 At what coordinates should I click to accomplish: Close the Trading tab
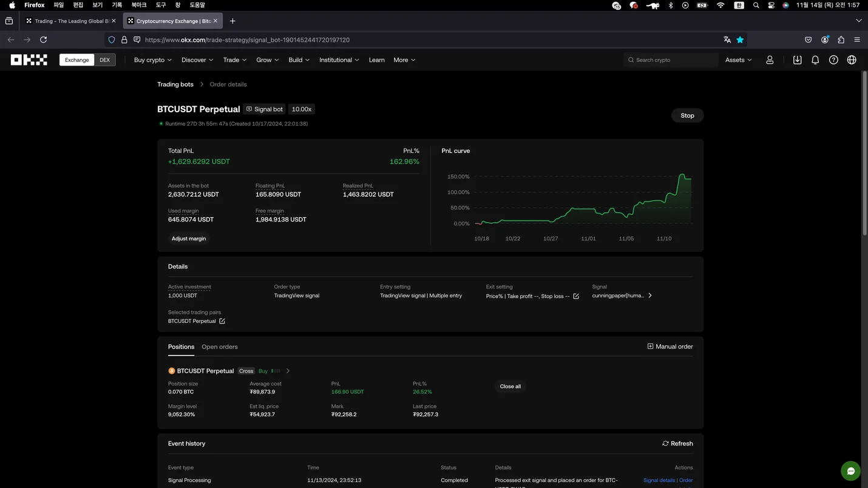point(114,21)
